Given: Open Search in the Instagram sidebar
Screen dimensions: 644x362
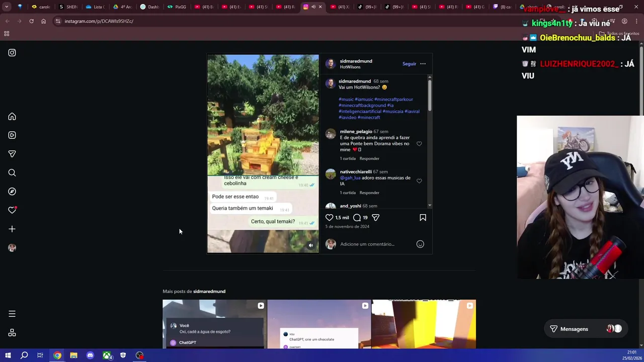Looking at the screenshot, I should point(12,173).
